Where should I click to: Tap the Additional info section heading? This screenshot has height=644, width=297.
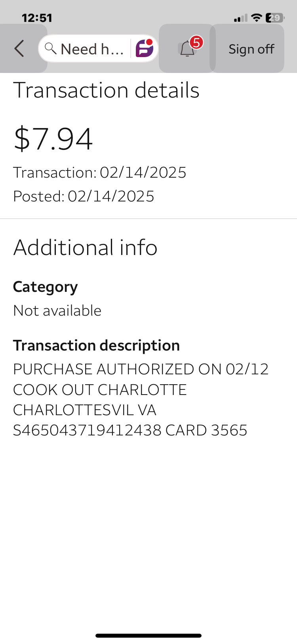85,248
